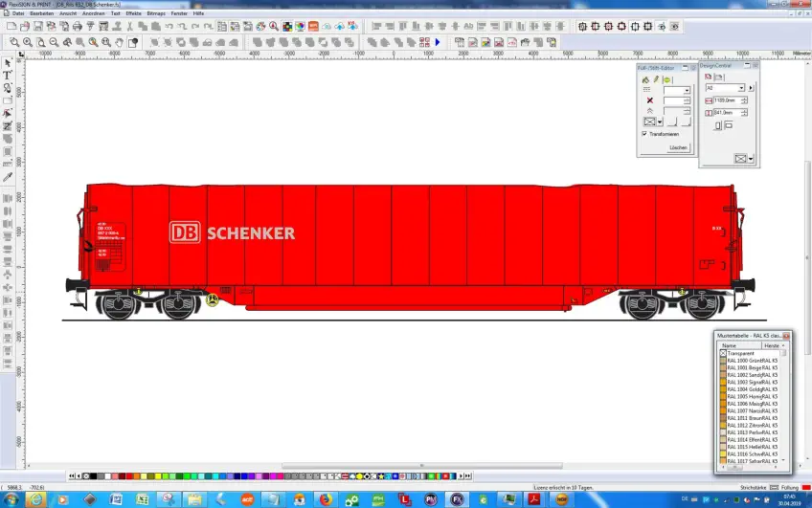Screen dimensions: 812x508
Task: Click the first tab icon in DesignCentral
Action: 709,77
